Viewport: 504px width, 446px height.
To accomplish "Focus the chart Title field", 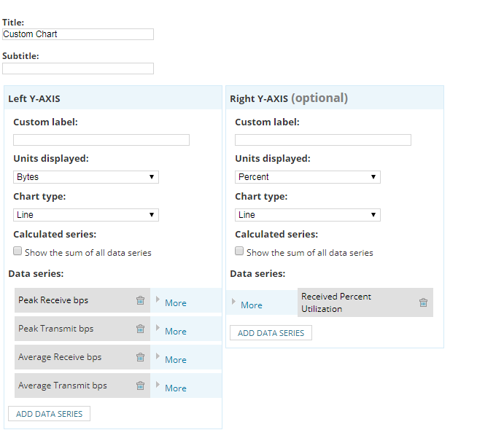I will click(x=78, y=34).
